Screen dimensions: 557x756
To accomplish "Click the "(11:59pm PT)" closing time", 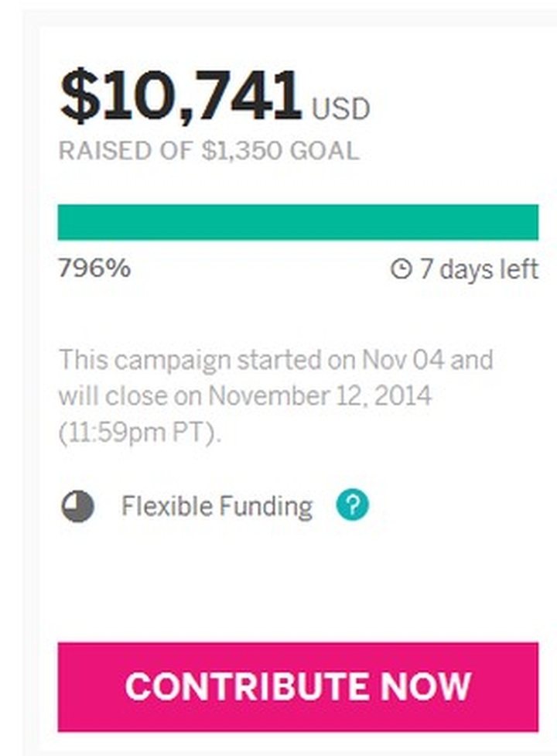I will tap(140, 433).
